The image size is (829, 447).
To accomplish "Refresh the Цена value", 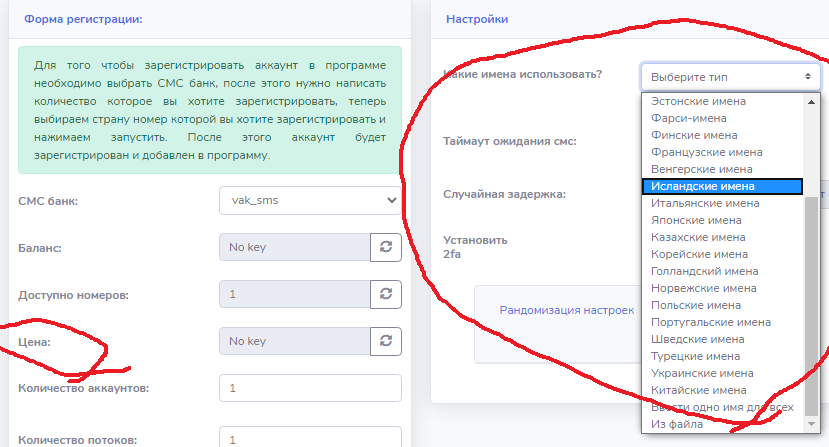I will point(386,341).
